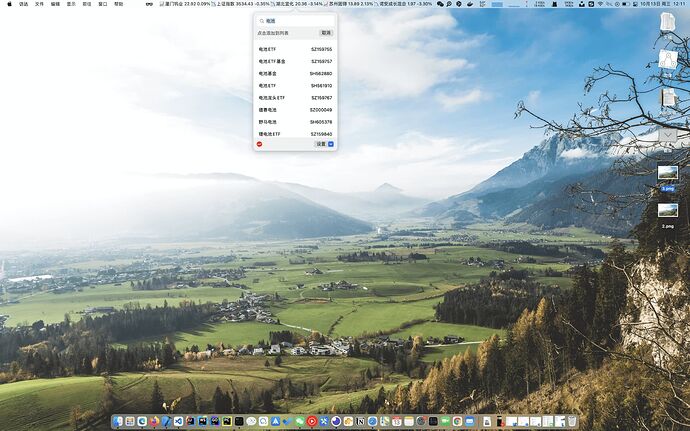Screen dimensions: 690x431
Task: Choose the 野马电池 SH605378 entry
Action: click(295, 122)
